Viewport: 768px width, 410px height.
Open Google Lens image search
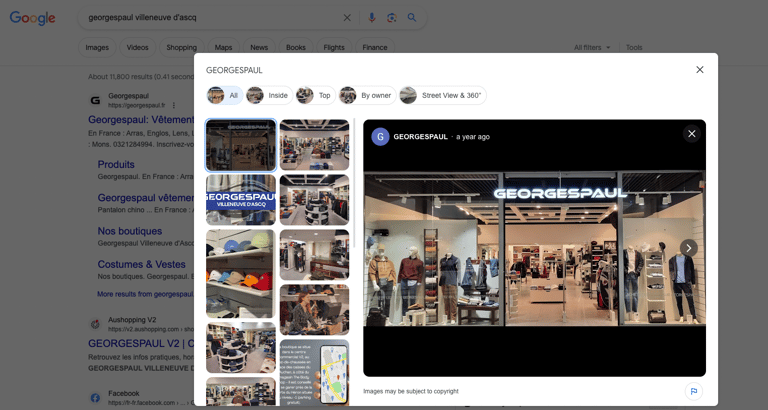tap(391, 18)
